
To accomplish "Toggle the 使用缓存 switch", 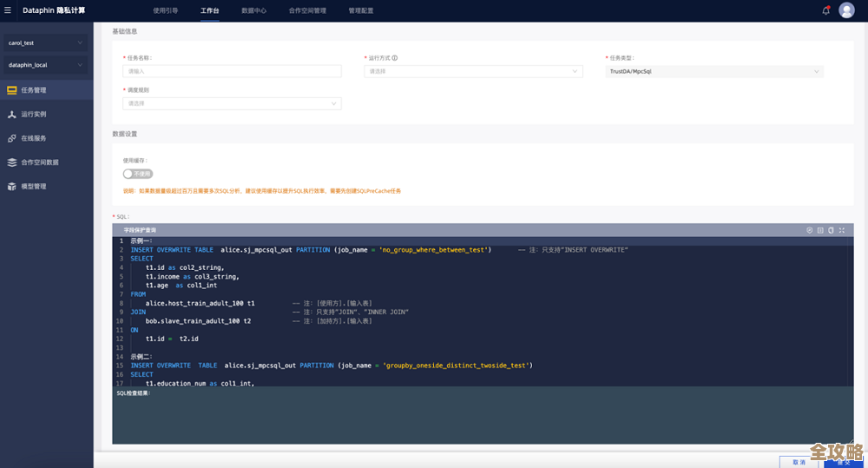I will [137, 174].
